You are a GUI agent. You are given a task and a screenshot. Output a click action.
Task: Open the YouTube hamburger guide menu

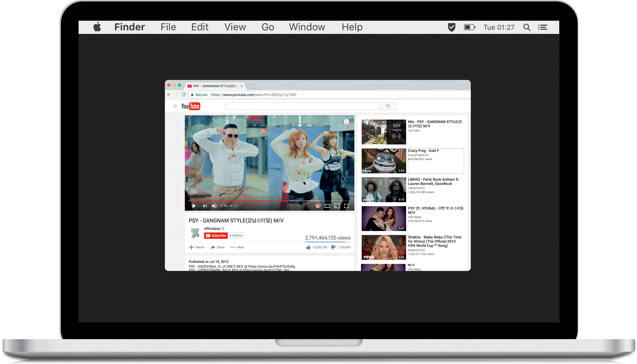175,106
